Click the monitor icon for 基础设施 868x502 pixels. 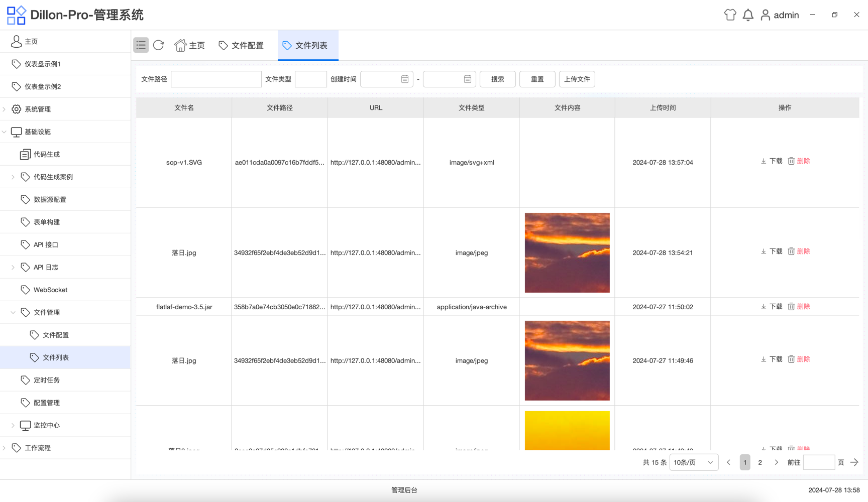coord(16,132)
